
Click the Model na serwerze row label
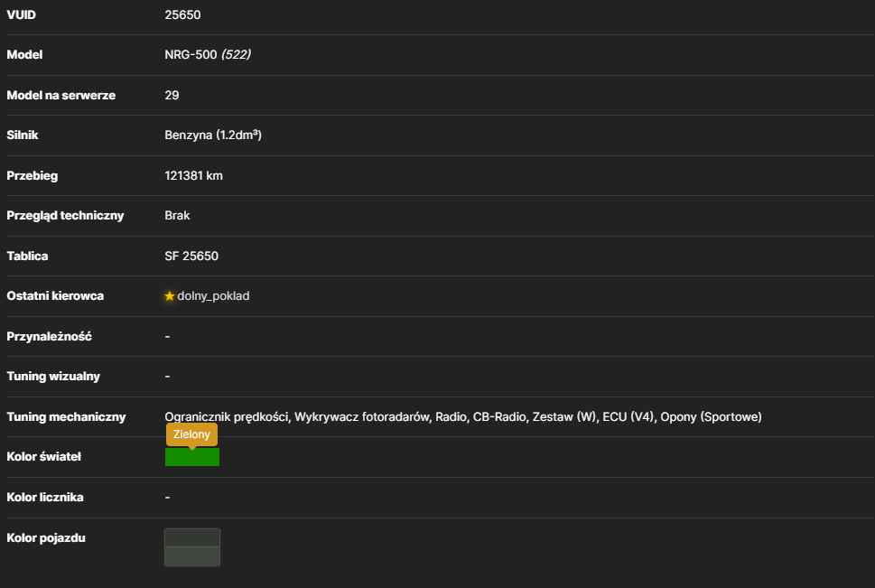61,96
